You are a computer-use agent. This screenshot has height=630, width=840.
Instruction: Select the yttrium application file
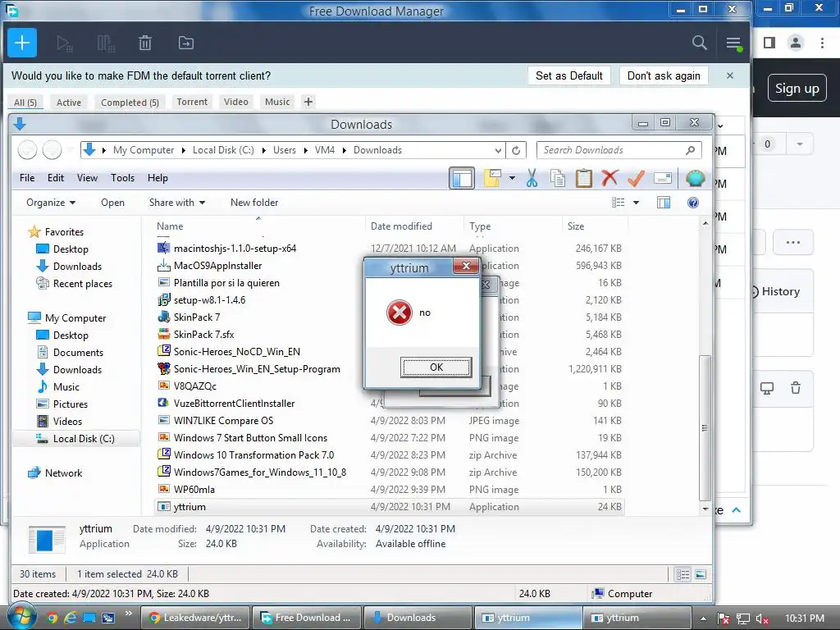[x=390, y=507]
